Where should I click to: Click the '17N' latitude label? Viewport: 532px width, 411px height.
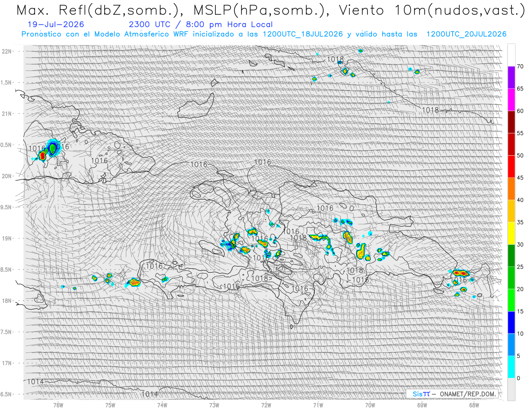[6, 363]
